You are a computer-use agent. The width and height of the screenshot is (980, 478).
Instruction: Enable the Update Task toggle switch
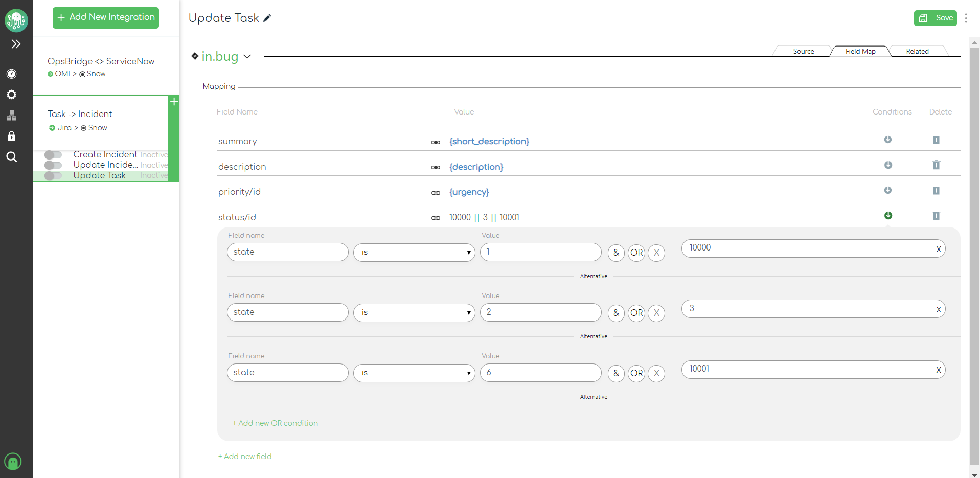53,176
